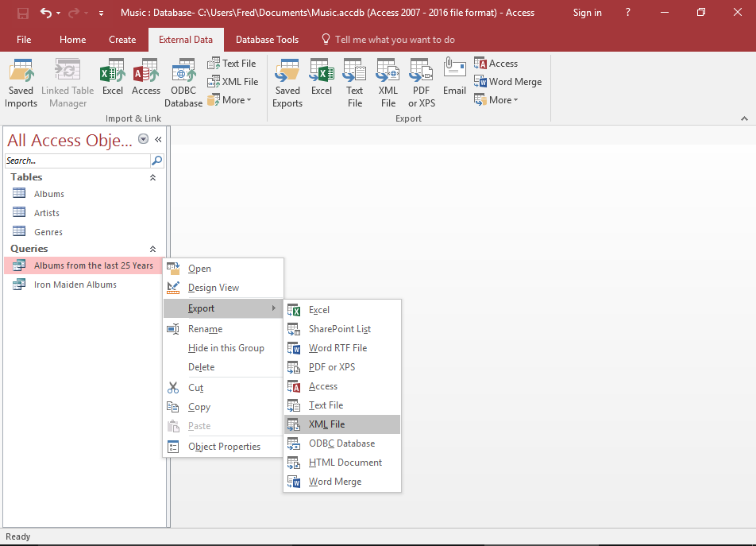Viewport: 756px width, 546px height.
Task: Select Copy in the context menu
Action: 223,407
